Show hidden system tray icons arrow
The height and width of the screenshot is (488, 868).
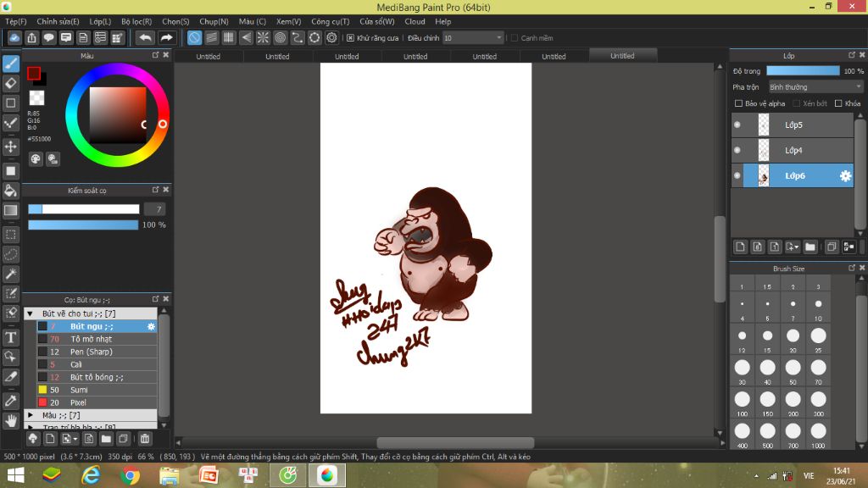[x=756, y=476]
